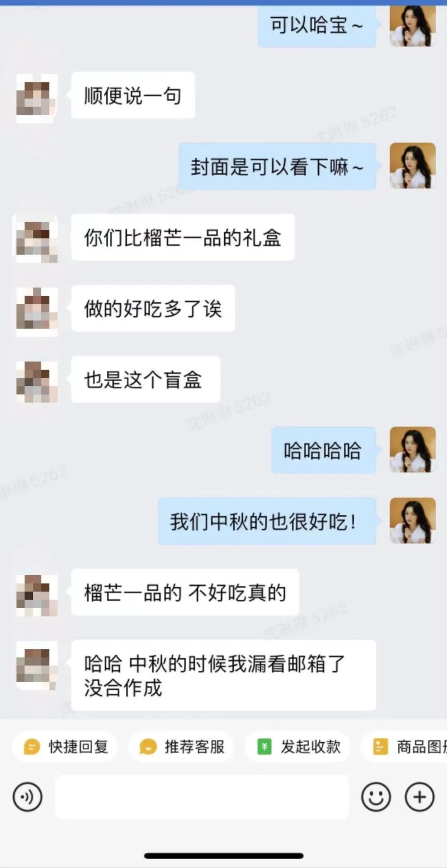This screenshot has width=447, height=868.
Task: Tap the voice input icon
Action: click(x=27, y=796)
